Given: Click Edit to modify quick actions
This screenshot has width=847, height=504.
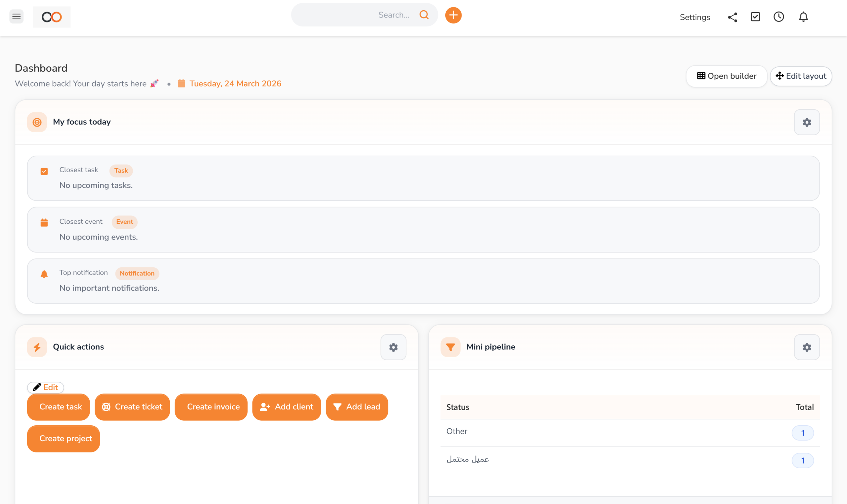Looking at the screenshot, I should [x=45, y=387].
